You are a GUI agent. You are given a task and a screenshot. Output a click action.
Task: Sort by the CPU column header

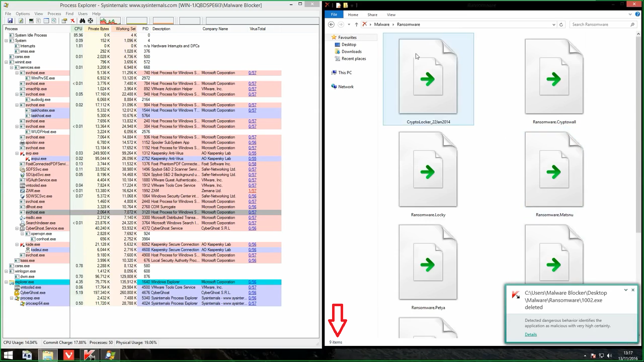pyautogui.click(x=78, y=29)
